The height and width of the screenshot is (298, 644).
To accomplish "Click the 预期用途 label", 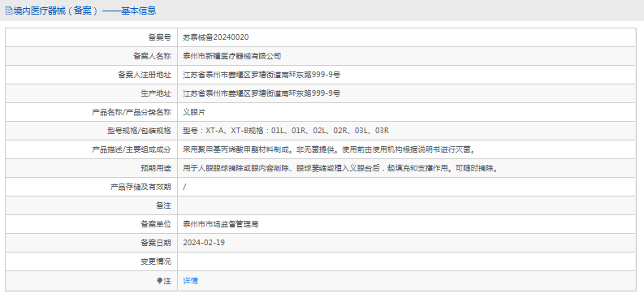I will [x=156, y=168].
